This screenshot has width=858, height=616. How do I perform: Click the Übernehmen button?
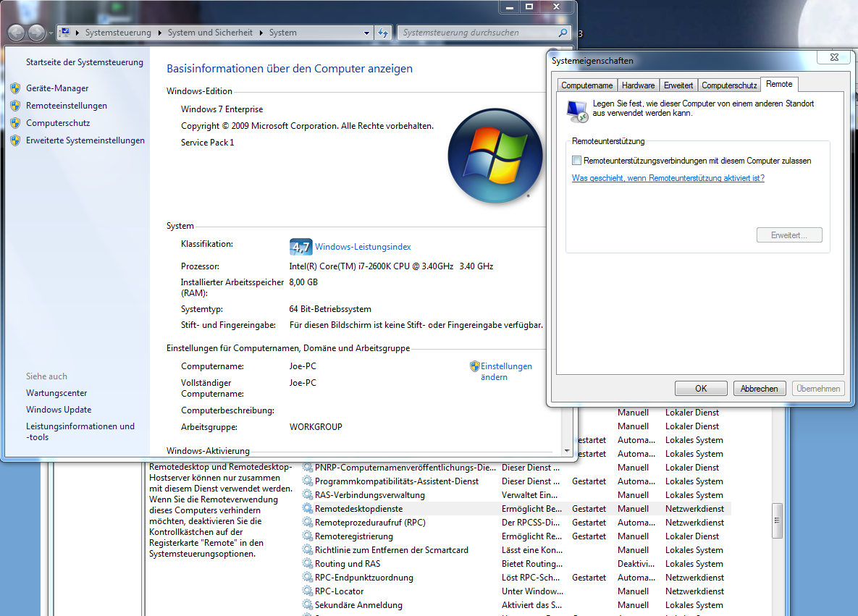tap(818, 389)
